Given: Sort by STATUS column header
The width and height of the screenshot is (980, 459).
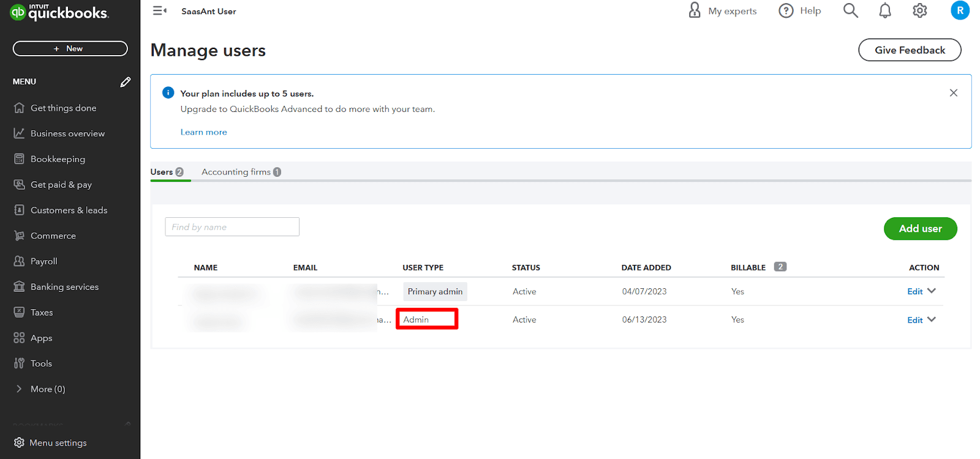Looking at the screenshot, I should pyautogui.click(x=526, y=267).
